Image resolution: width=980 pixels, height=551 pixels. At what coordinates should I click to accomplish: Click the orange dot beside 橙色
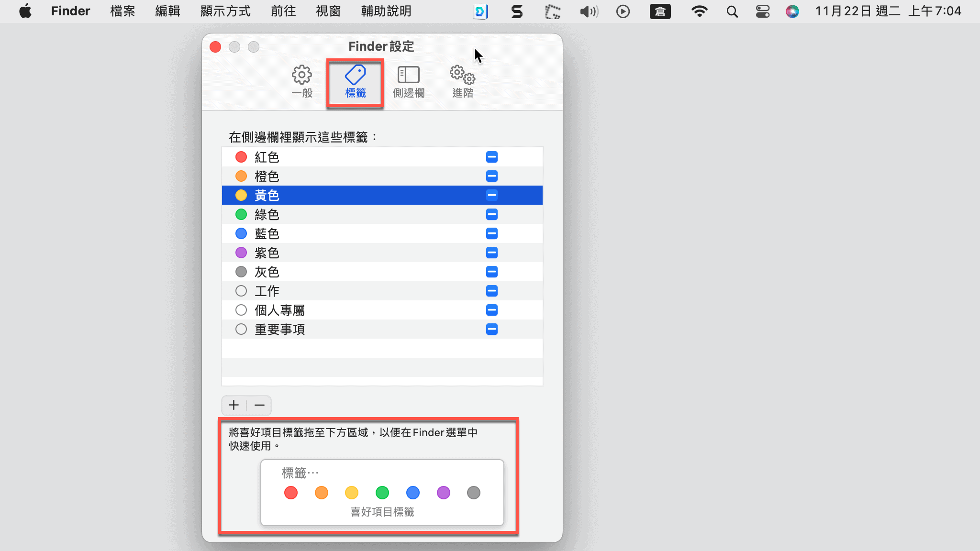[x=241, y=176]
